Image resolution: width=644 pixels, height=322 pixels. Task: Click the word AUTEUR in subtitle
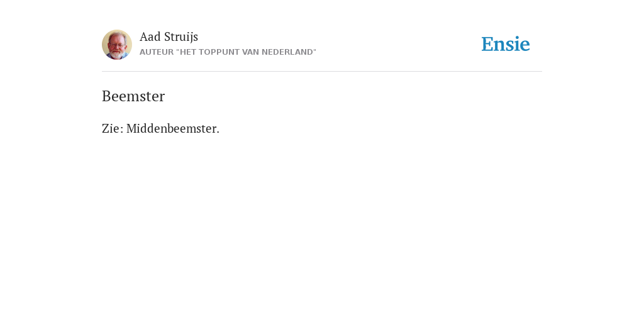click(157, 52)
